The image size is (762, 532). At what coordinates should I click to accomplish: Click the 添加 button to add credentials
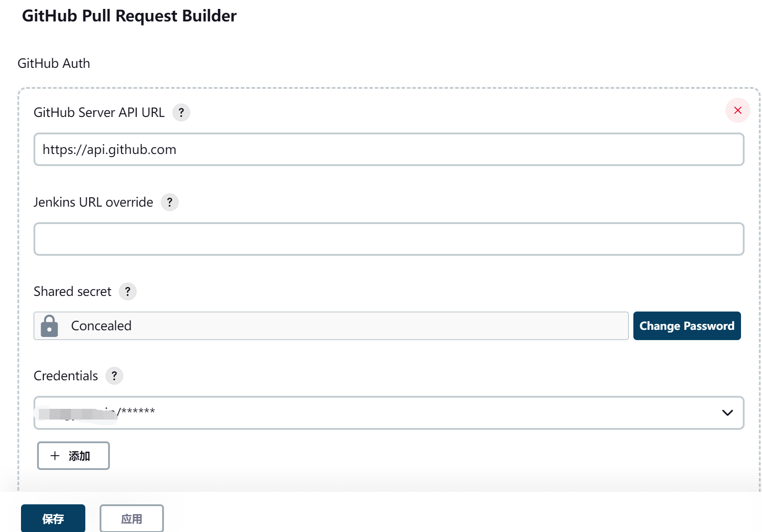point(73,456)
